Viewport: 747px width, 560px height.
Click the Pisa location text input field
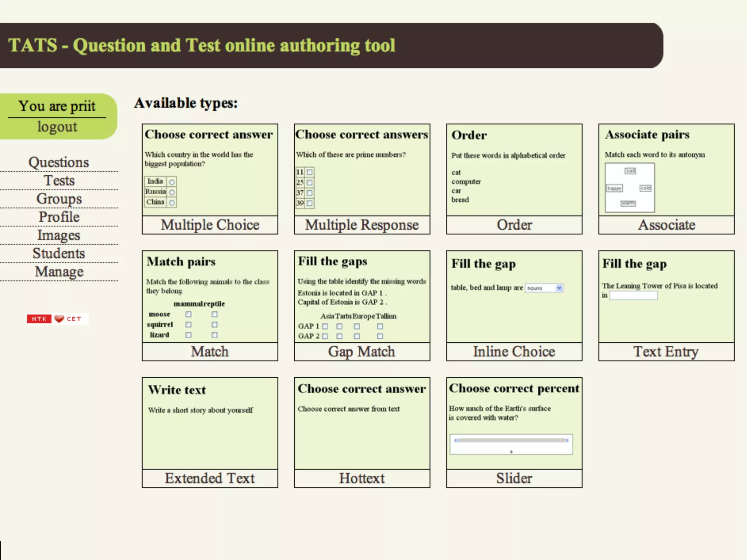pyautogui.click(x=633, y=296)
